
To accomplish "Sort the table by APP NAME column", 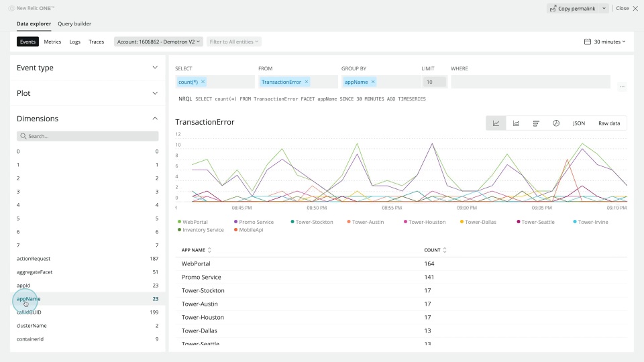I will click(197, 250).
